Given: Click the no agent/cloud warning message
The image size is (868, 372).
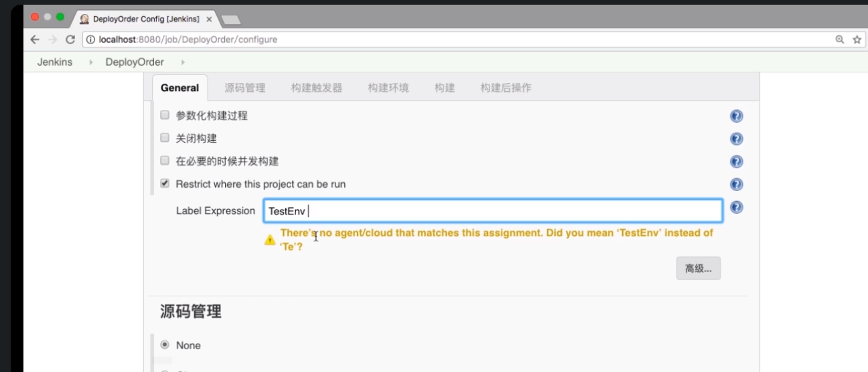Looking at the screenshot, I should (496, 239).
